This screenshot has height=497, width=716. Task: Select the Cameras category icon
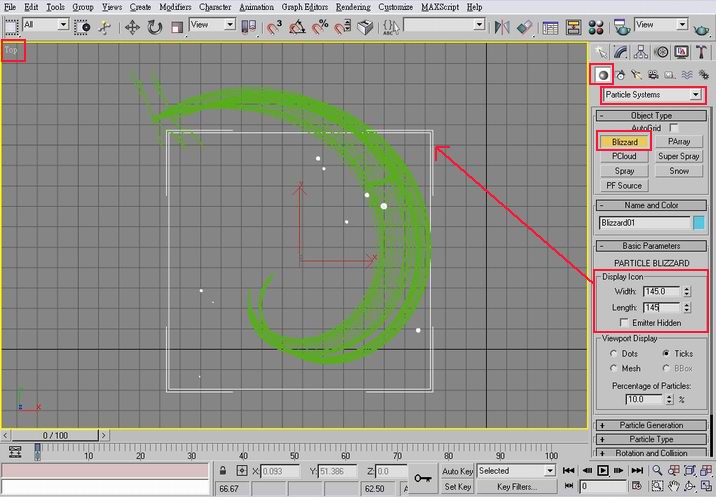tap(653, 75)
